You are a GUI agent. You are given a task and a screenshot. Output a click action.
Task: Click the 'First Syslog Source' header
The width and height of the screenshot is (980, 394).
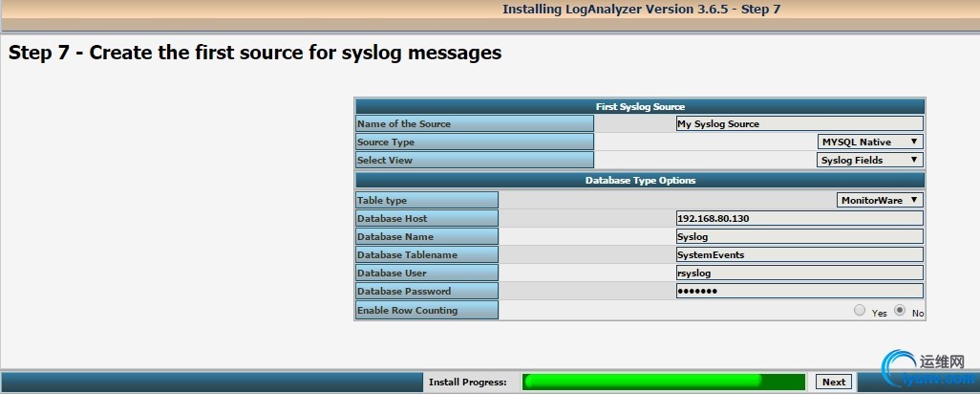point(640,106)
